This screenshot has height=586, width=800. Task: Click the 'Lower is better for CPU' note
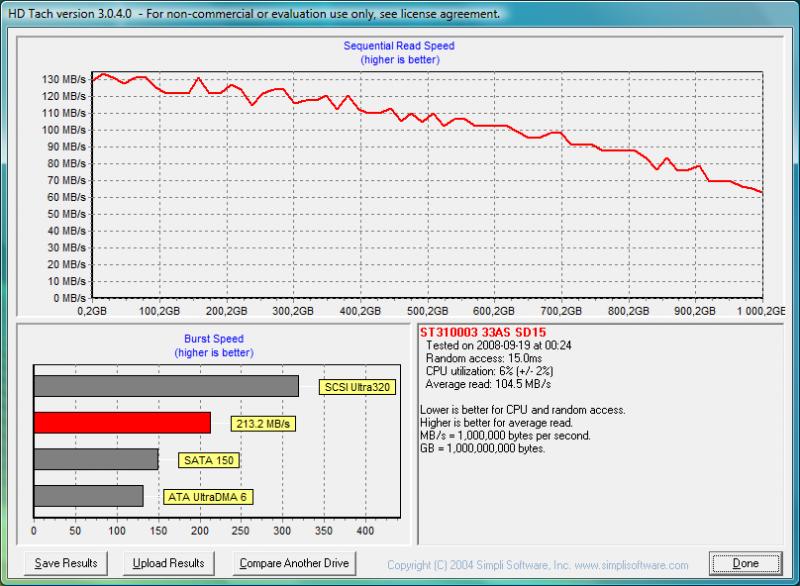(x=522, y=410)
